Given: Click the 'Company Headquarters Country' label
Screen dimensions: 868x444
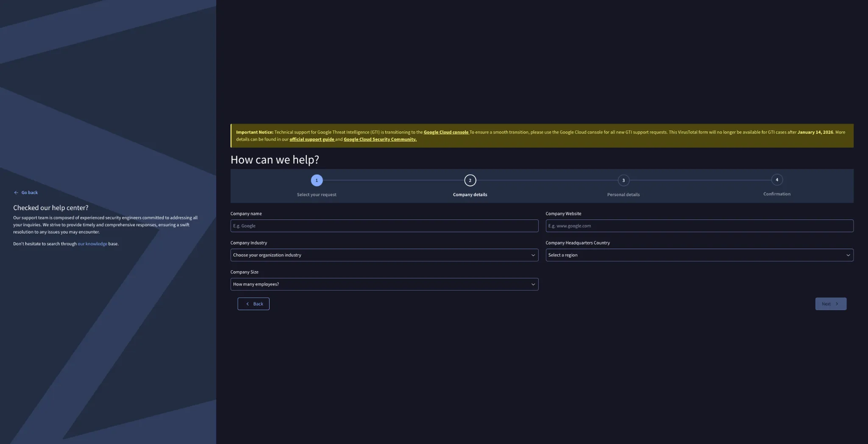Looking at the screenshot, I should [x=578, y=243].
